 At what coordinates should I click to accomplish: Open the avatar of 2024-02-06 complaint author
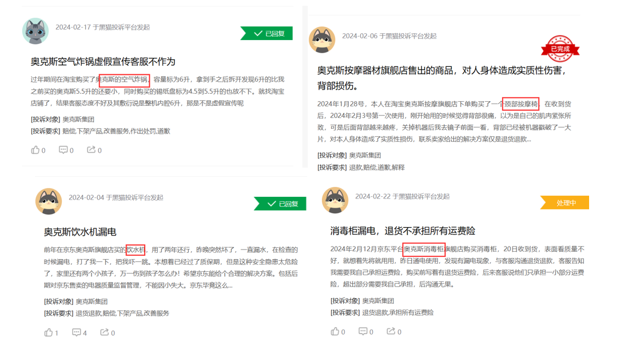(x=322, y=40)
